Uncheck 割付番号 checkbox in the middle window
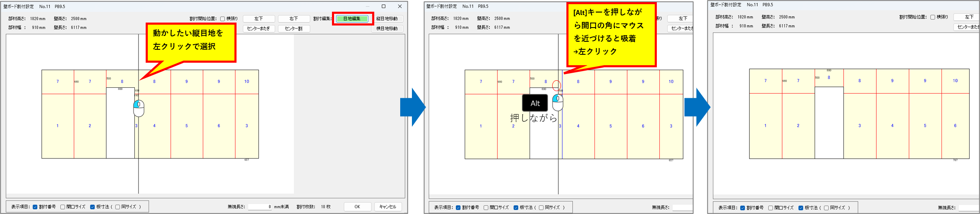The image size is (980, 214). pos(458,208)
